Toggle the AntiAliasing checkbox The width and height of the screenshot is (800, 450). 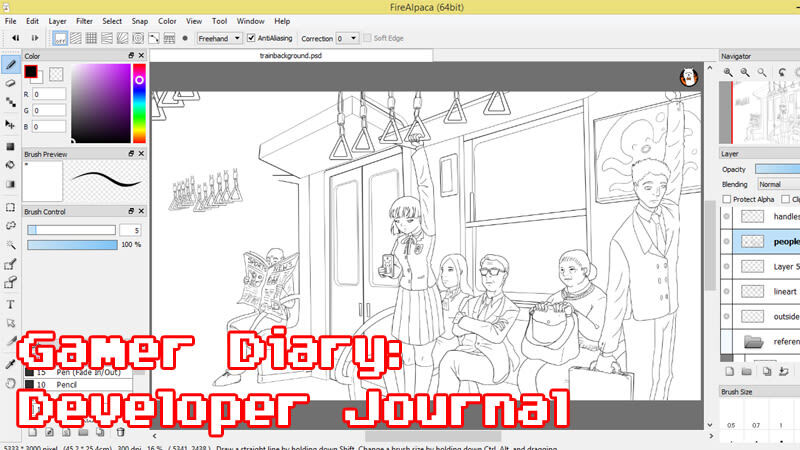[x=252, y=38]
